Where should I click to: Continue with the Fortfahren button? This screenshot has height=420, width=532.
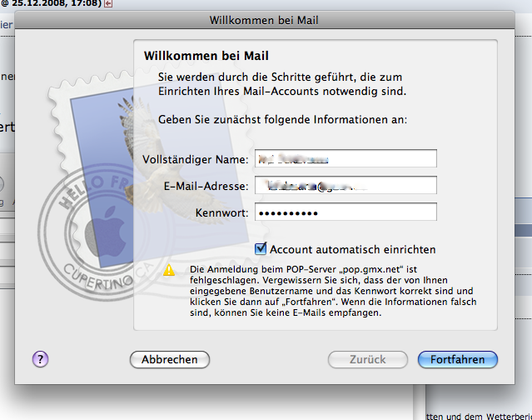(x=458, y=359)
